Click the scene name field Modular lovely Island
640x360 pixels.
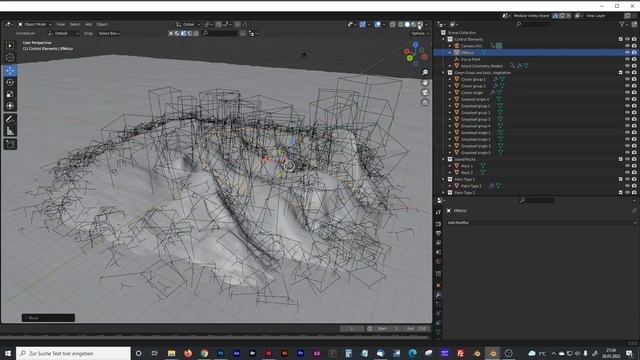[x=531, y=16]
